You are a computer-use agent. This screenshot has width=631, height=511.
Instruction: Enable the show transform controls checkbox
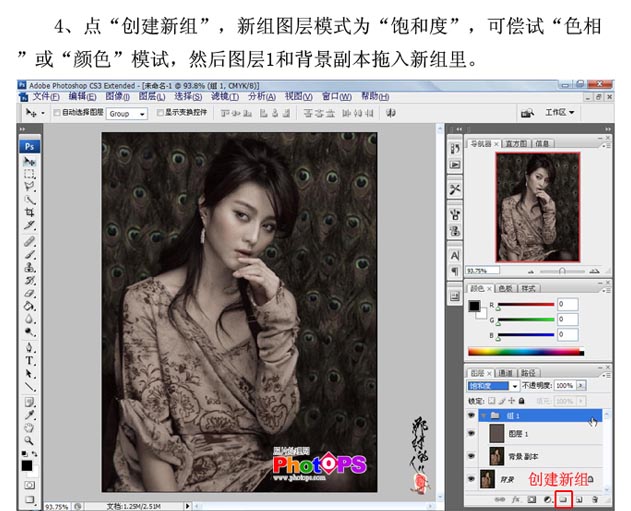(160, 113)
